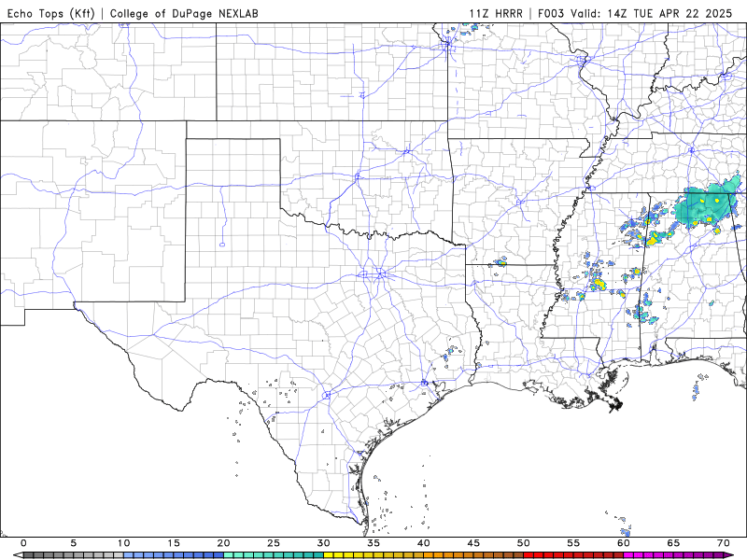Select the gray segment of the color bar
Viewport: 747px width, 560px height.
[74, 555]
